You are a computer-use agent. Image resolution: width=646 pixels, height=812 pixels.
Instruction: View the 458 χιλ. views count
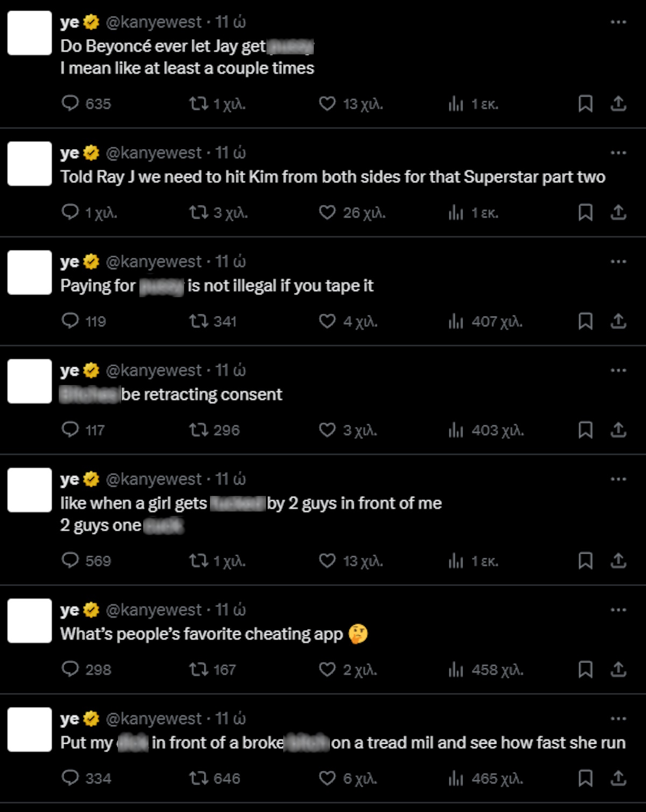click(486, 669)
